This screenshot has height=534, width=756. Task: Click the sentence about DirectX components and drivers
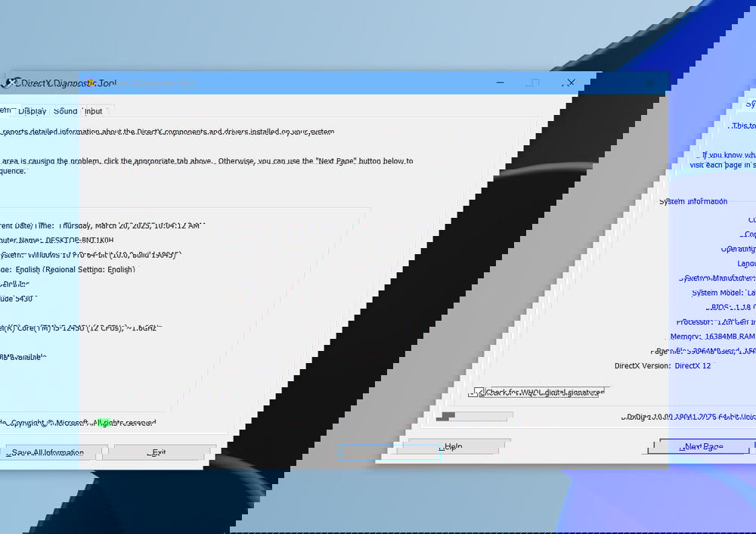pyautogui.click(x=167, y=132)
